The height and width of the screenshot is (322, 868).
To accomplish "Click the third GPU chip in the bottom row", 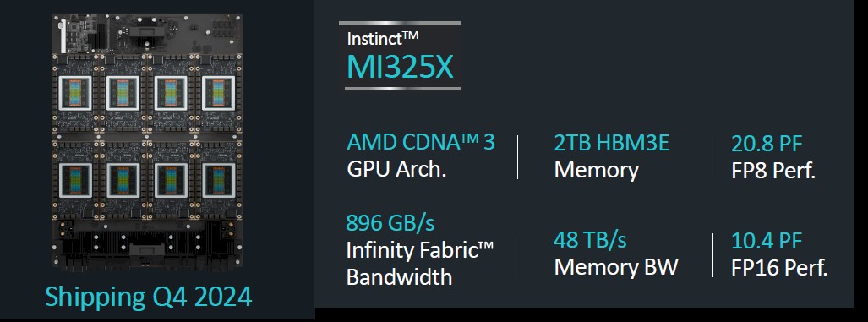I will pyautogui.click(x=171, y=180).
